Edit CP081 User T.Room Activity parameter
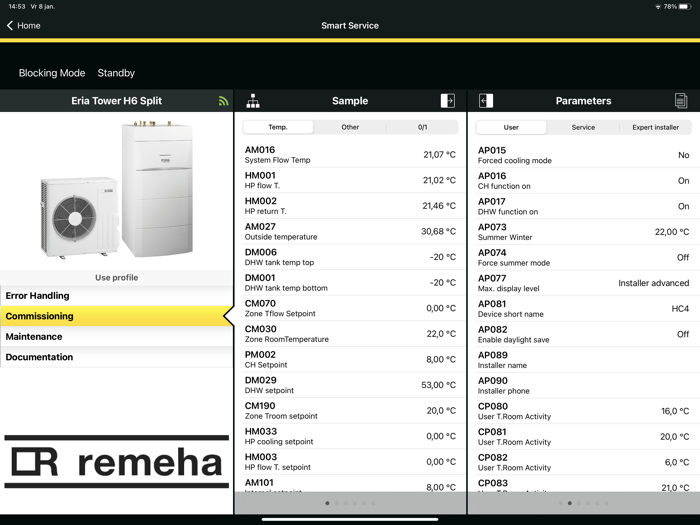Screen dimensions: 700x525 584,437
